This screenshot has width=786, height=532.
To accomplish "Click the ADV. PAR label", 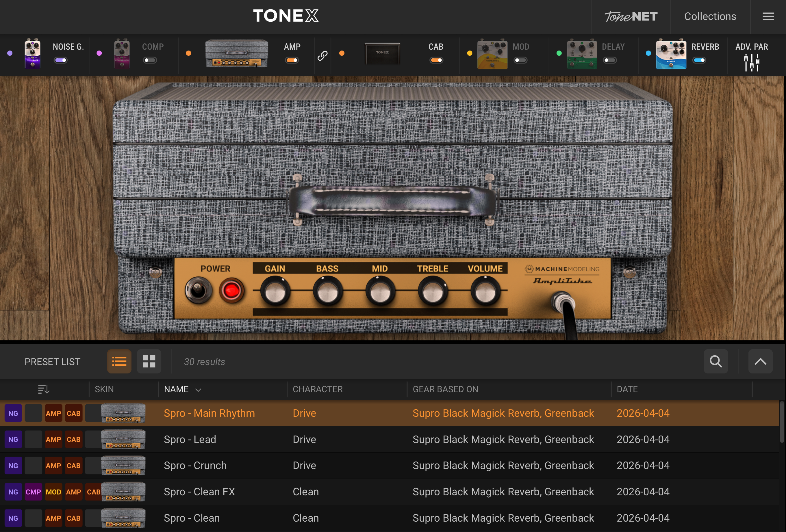I will click(752, 46).
